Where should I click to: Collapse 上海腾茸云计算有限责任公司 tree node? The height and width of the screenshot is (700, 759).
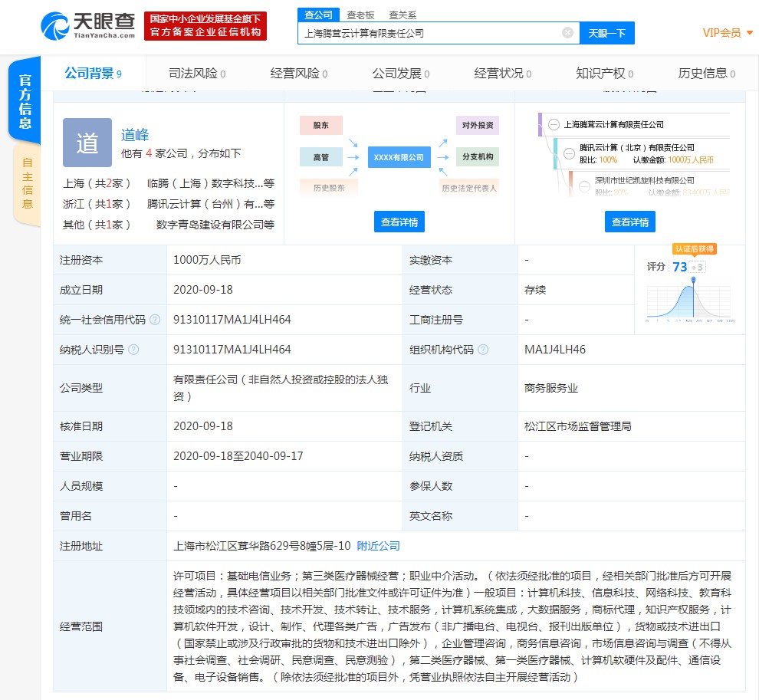tap(554, 124)
